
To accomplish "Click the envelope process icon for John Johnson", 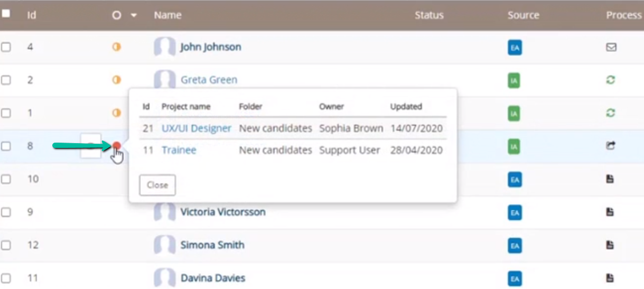I will (x=611, y=47).
